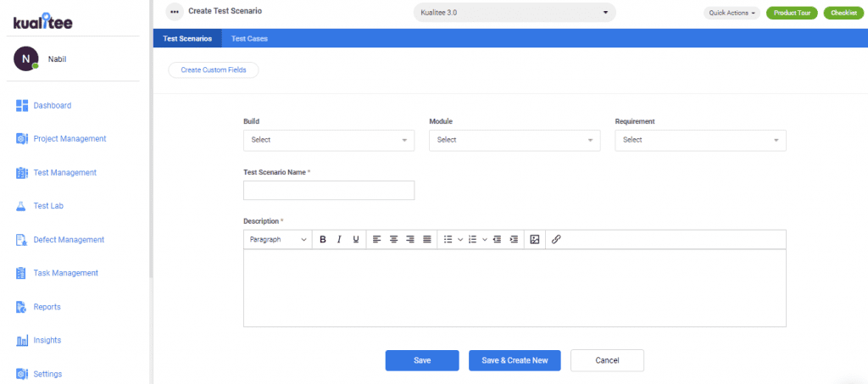The image size is (868, 384).
Task: Justify text in description editor
Action: click(x=427, y=240)
